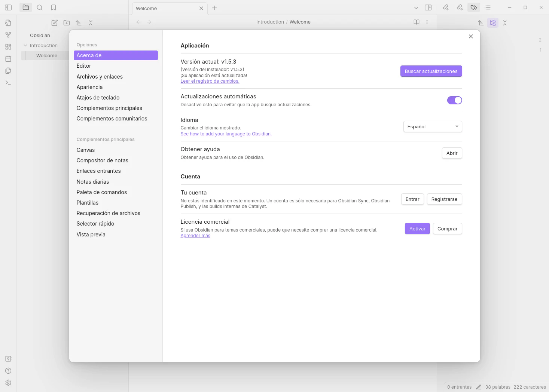This screenshot has width=549, height=392.
Task: Disable automatic updates toggle
Action: click(x=454, y=100)
